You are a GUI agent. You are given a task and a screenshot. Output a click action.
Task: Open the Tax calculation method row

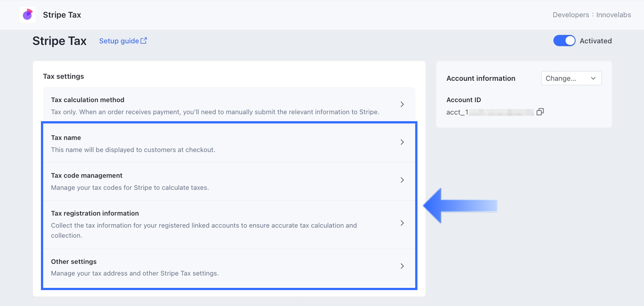click(215, 106)
